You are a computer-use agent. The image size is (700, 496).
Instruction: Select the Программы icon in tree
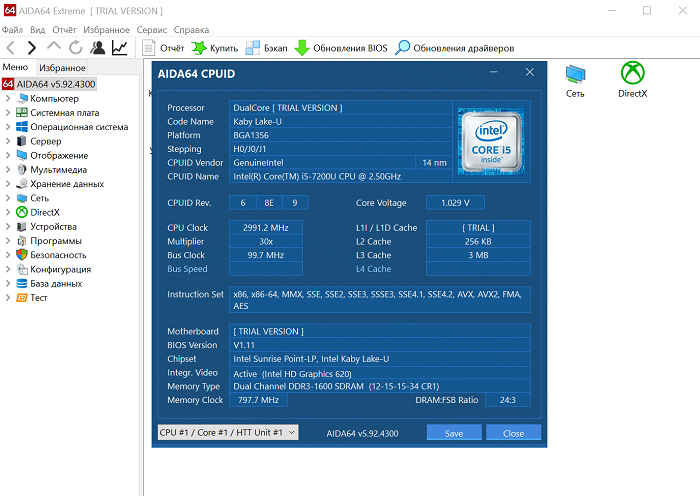[x=22, y=241]
